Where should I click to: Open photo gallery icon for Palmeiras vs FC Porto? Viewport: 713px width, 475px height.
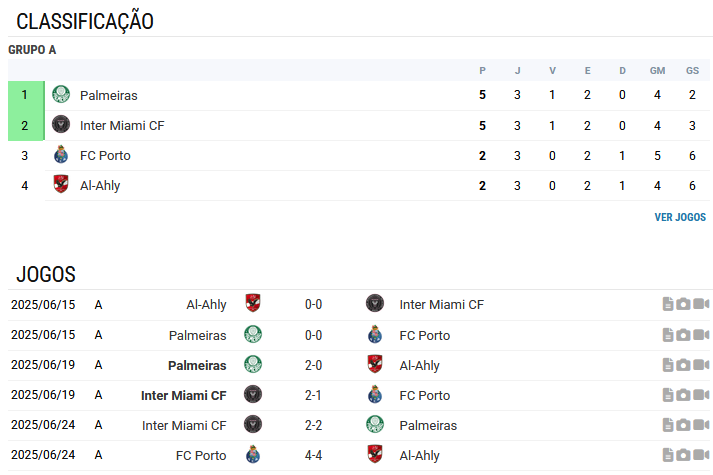pos(683,335)
